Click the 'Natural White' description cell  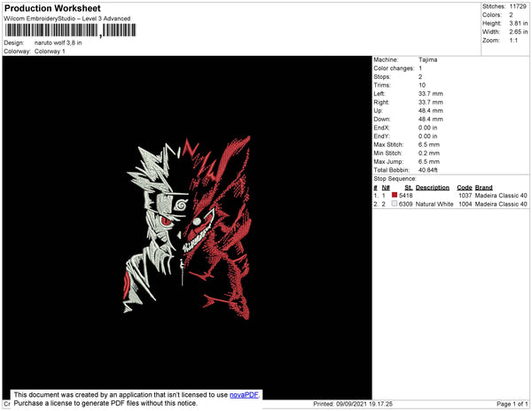pyautogui.click(x=434, y=204)
